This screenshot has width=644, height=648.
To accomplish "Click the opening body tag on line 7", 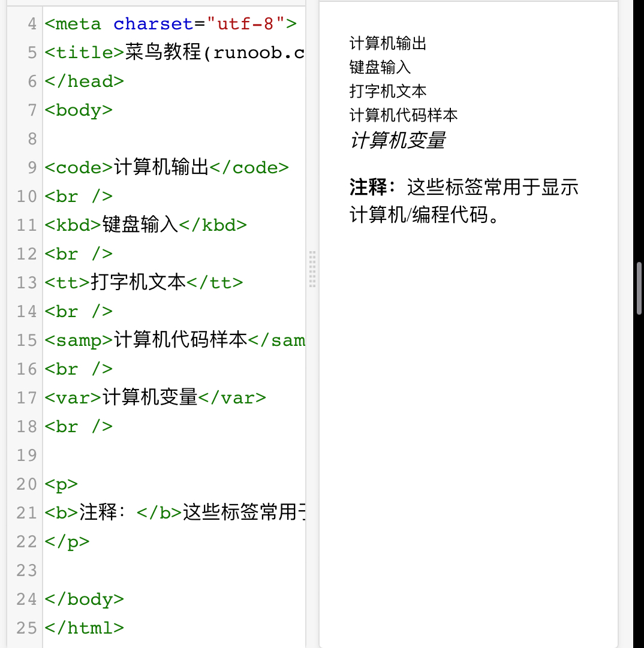I will click(x=78, y=110).
